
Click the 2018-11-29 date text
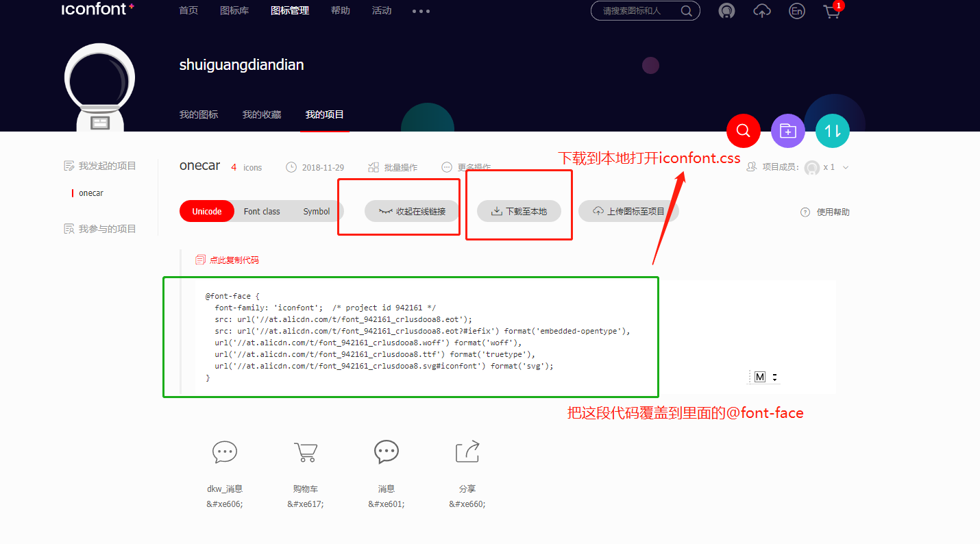point(323,167)
